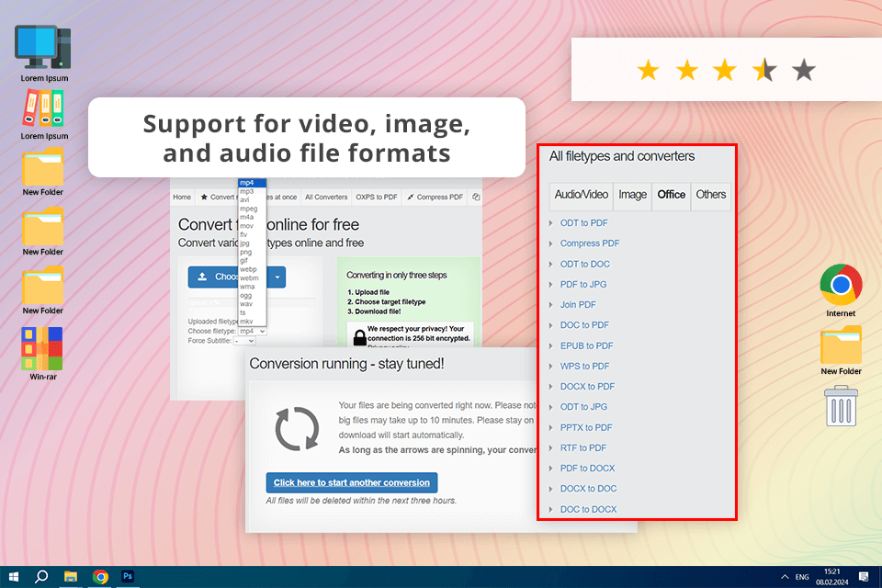The width and height of the screenshot is (882, 588).
Task: Open File Explorer from the taskbar
Action: click(x=71, y=577)
